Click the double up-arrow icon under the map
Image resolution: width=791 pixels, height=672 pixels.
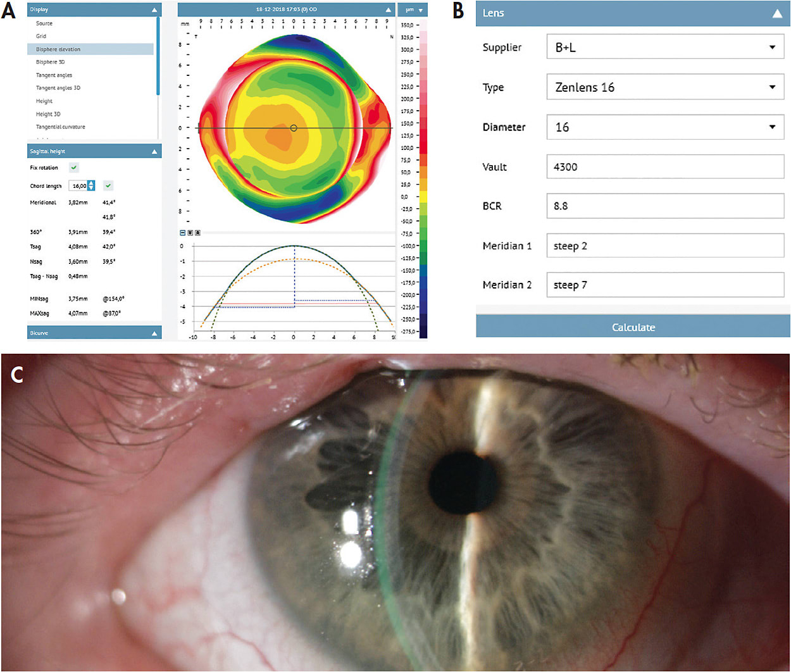tap(196, 233)
